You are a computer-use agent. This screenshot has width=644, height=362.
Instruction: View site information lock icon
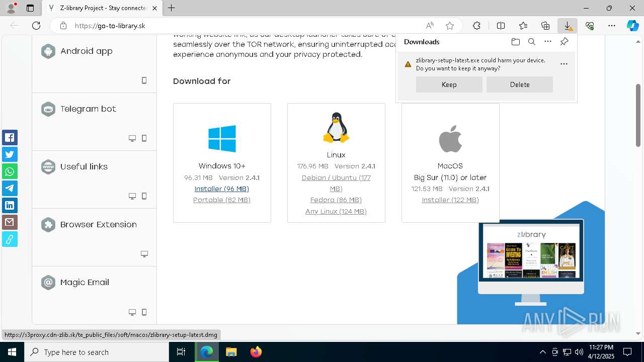coord(63,26)
